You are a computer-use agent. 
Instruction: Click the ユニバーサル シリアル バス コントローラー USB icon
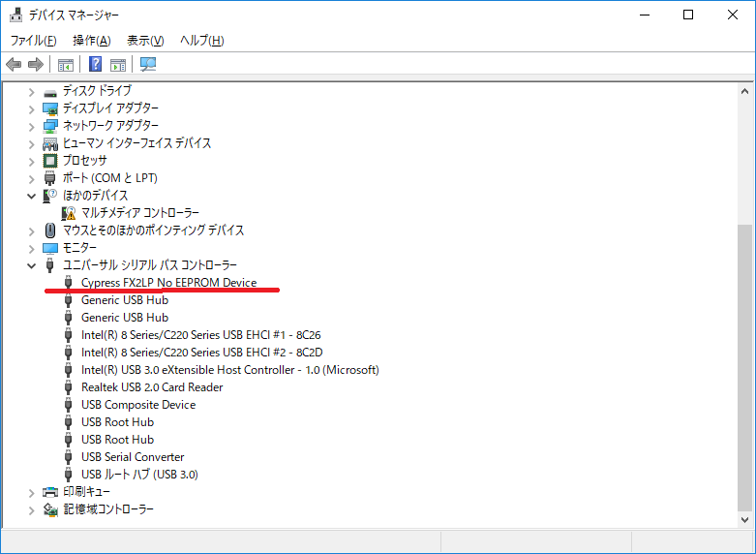coord(49,265)
